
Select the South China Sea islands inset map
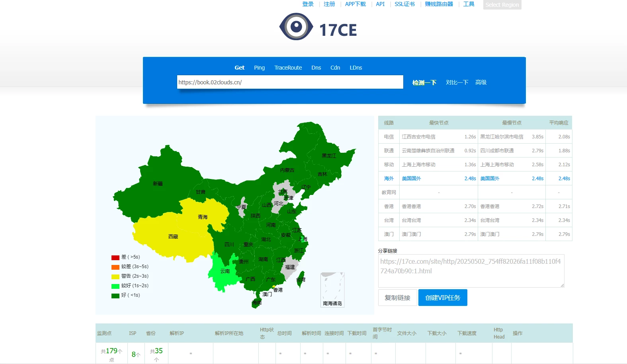coord(332,290)
